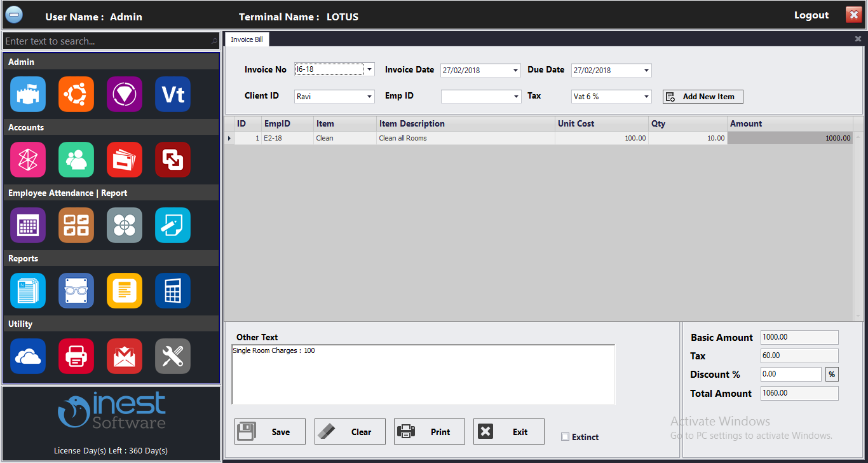This screenshot has width=868, height=463.
Task: Switch to the Invoice Bill tab
Action: pyautogui.click(x=247, y=39)
